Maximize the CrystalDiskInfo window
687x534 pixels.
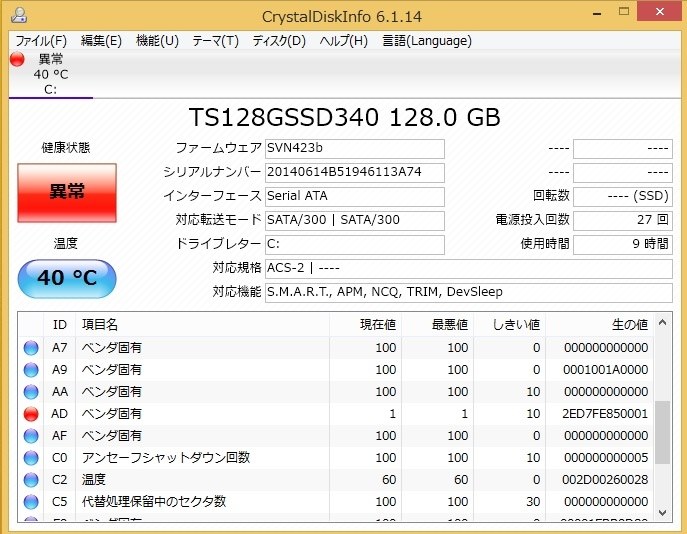(623, 12)
